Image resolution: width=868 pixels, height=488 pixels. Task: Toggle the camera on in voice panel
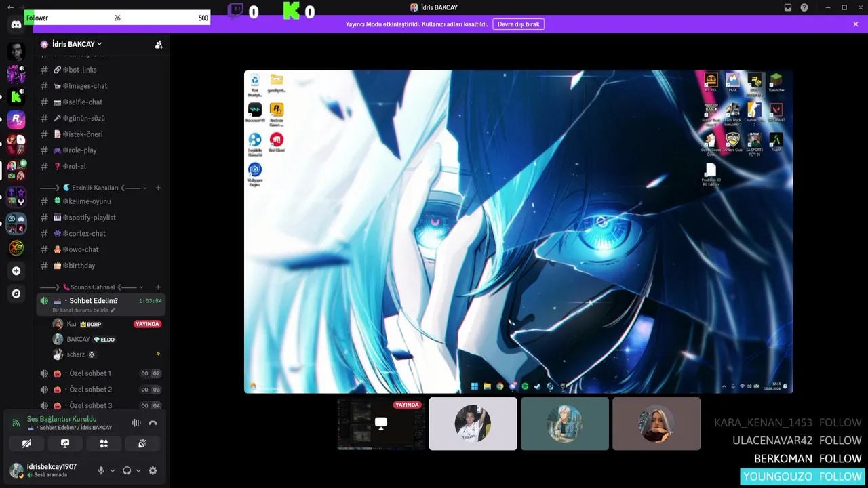(x=26, y=443)
